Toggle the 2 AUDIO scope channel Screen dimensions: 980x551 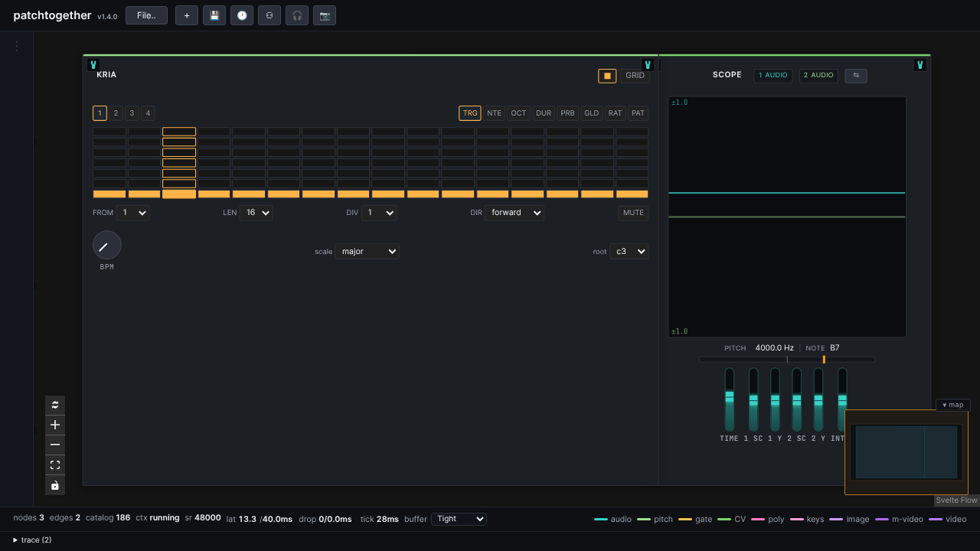click(818, 75)
